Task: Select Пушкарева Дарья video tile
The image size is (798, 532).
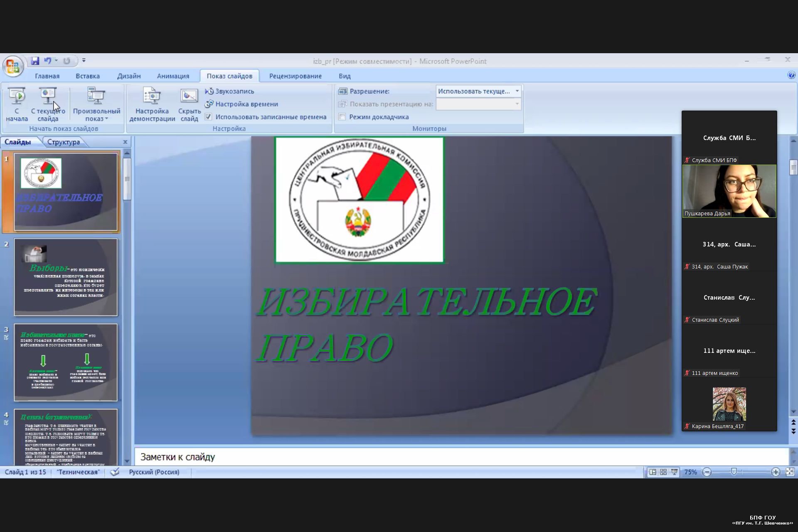Action: click(x=729, y=191)
